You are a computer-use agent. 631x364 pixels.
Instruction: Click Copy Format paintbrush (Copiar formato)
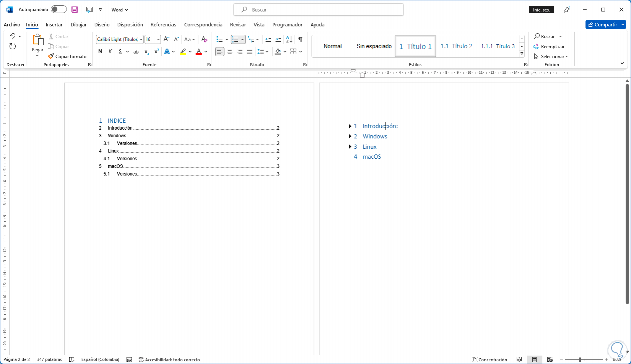67,56
